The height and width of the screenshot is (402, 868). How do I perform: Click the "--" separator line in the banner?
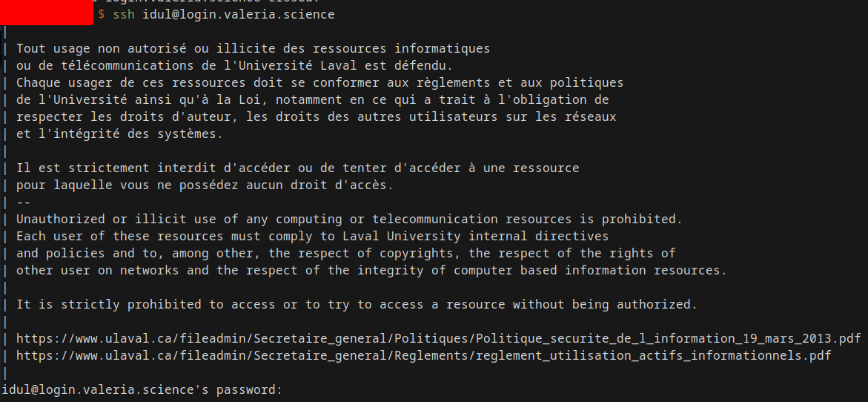pyautogui.click(x=24, y=202)
